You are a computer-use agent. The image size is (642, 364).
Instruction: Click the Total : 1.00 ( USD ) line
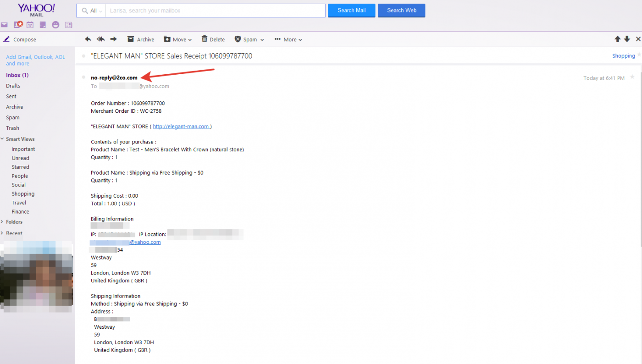(113, 204)
